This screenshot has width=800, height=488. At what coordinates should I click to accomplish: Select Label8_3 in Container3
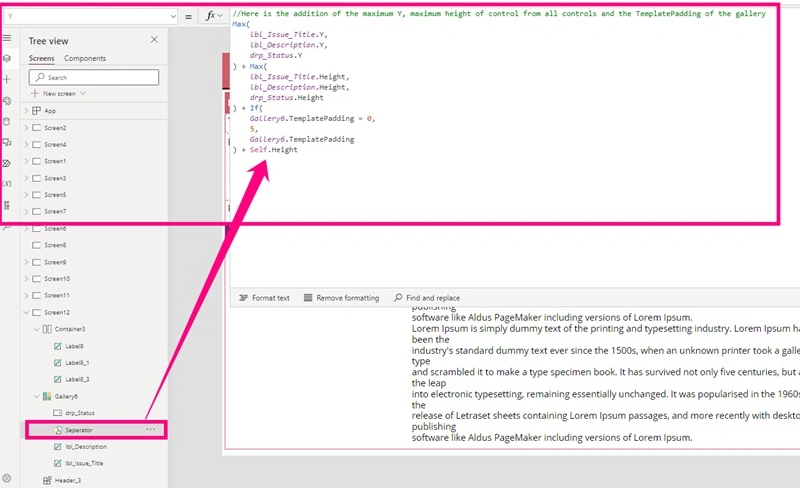[77, 379]
